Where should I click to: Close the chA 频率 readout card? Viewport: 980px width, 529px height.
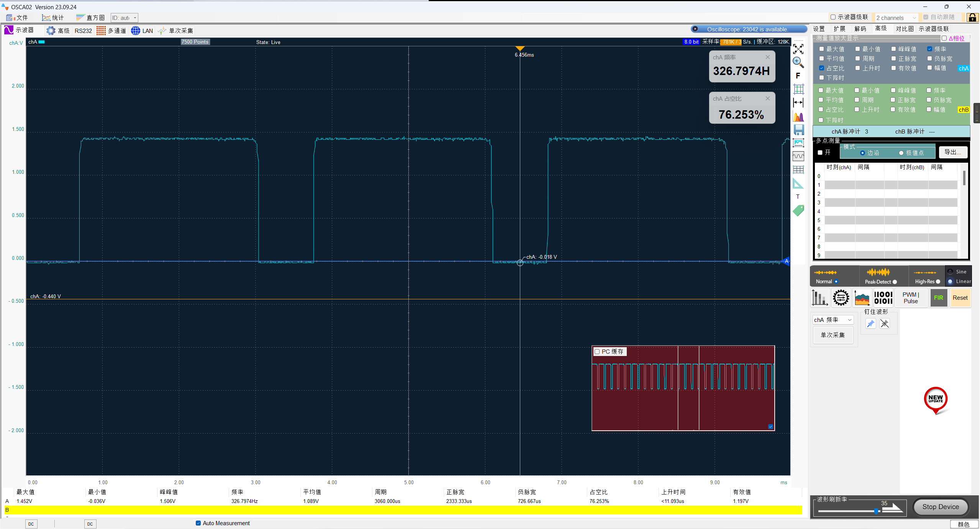(768, 57)
